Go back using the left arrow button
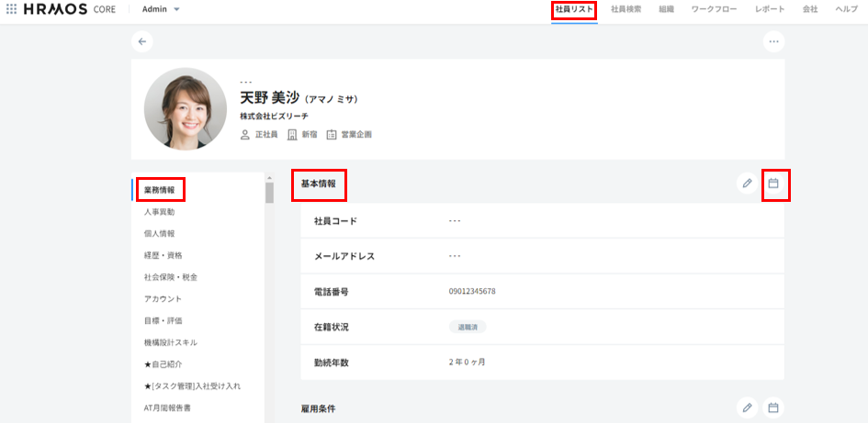 pyautogui.click(x=141, y=41)
